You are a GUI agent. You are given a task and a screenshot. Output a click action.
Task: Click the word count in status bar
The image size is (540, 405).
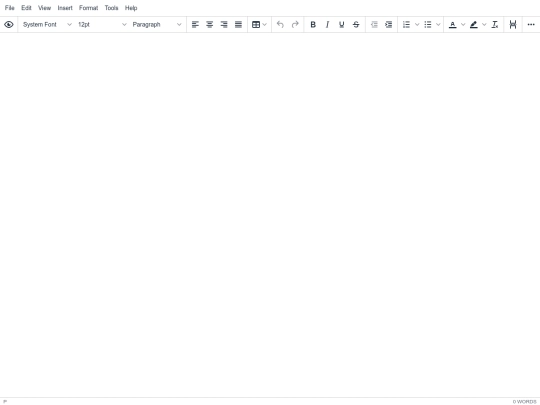pos(525,402)
